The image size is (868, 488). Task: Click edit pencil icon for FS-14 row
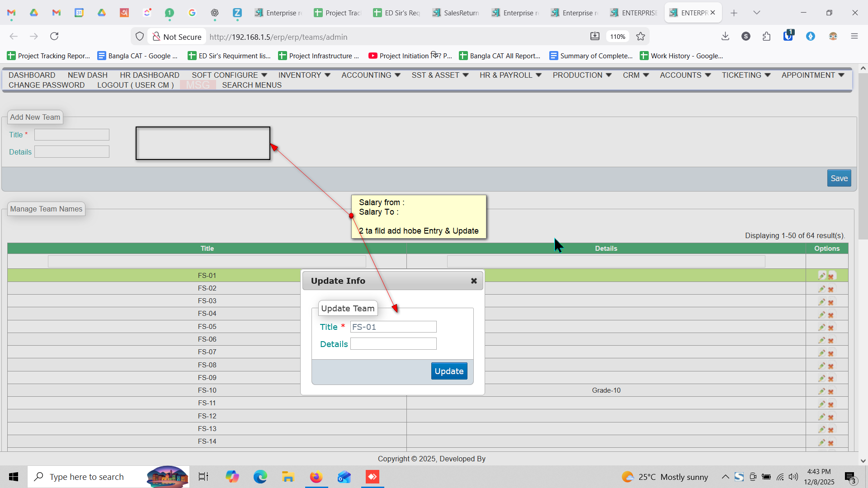click(x=822, y=443)
